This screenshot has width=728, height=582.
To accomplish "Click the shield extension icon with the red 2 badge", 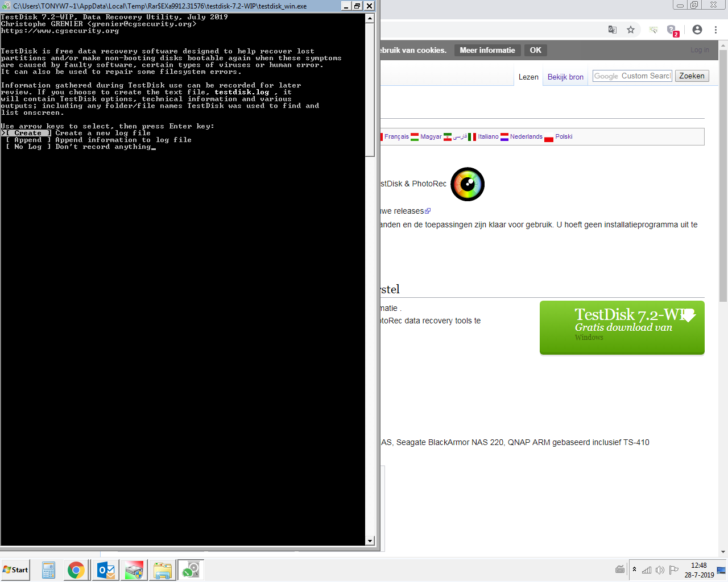I will 672,30.
